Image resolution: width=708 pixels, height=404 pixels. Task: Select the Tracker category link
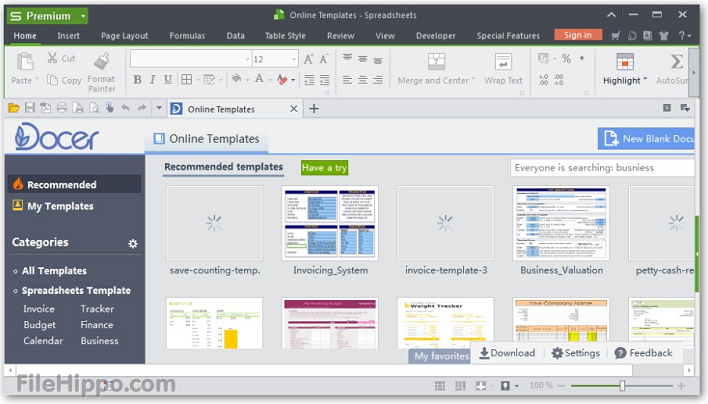point(97,309)
